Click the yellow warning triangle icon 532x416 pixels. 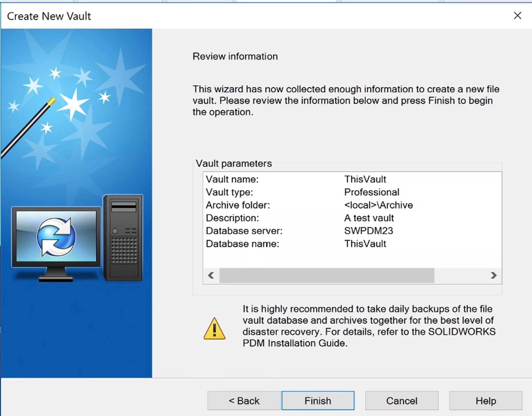coord(214,329)
